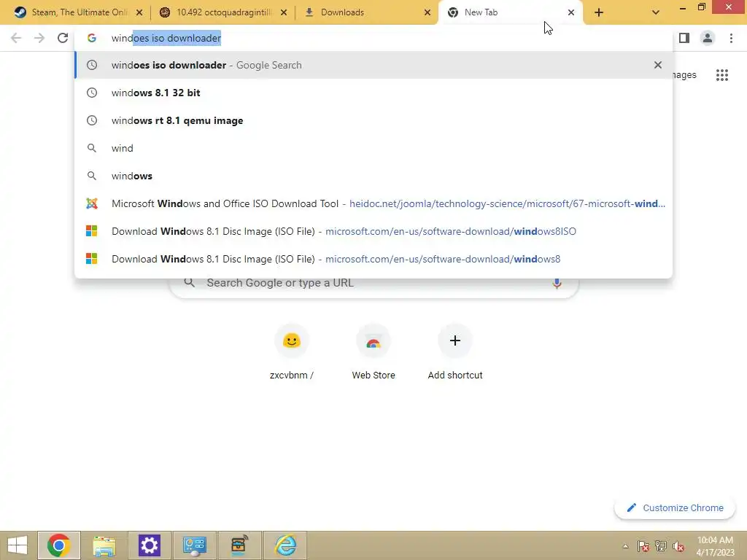Screen dimensions: 747x560
Task: Close the 10.492 octoquadragintillion tab
Action: pyautogui.click(x=284, y=12)
